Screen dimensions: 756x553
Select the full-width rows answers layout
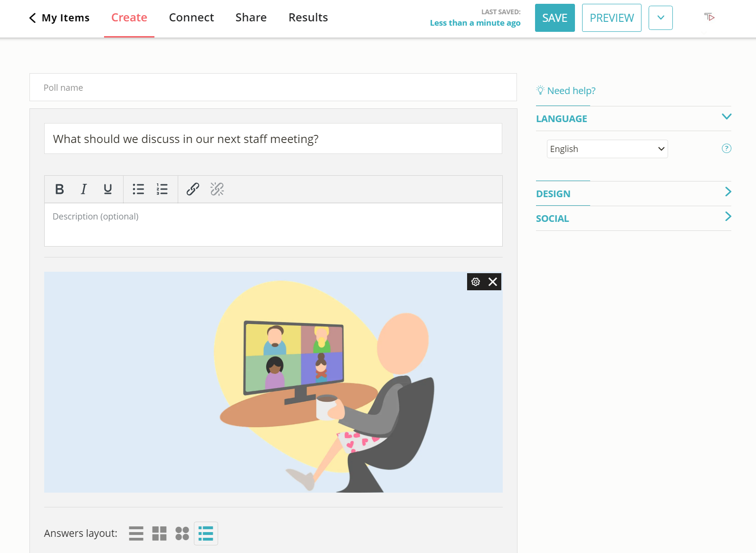[136, 534]
